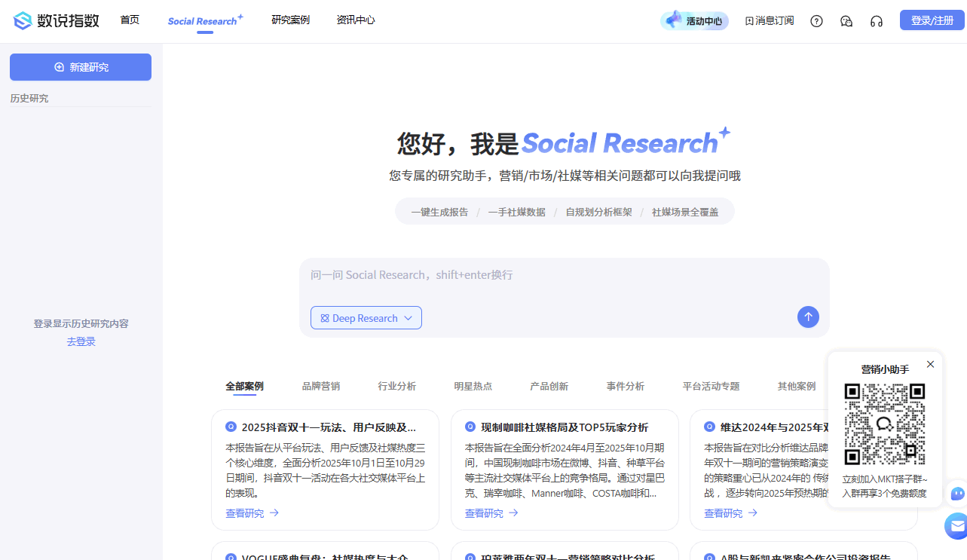Click the headset customer service icon
Screen dimensions: 967x560
pos(876,21)
